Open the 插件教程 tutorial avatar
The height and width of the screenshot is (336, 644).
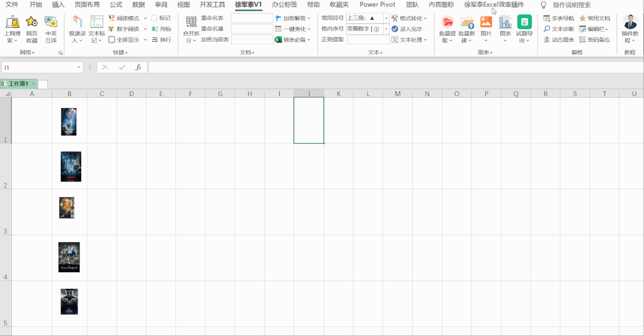tap(630, 21)
